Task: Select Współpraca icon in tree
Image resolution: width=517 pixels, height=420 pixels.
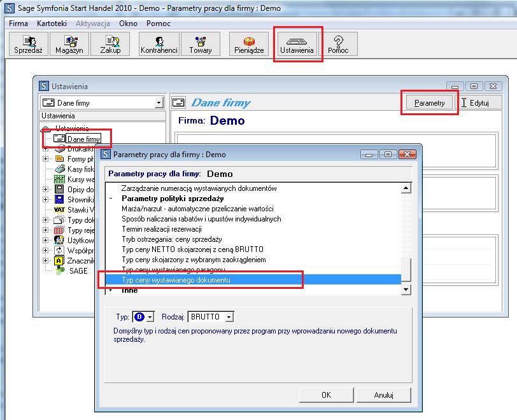Action: point(59,250)
